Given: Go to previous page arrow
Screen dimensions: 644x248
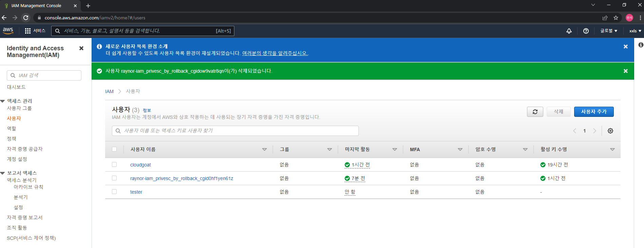Looking at the screenshot, I should tap(575, 131).
